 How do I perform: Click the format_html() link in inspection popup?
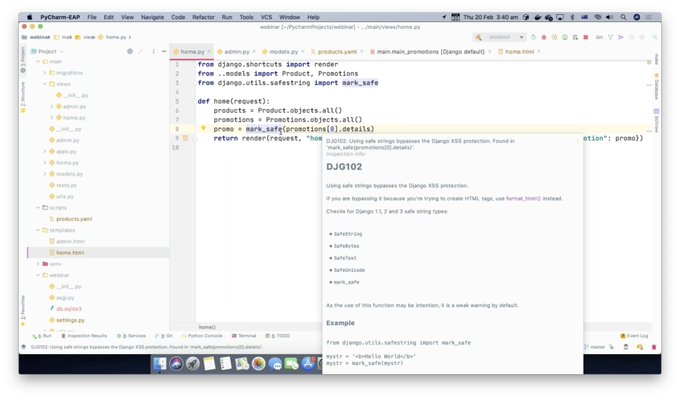click(x=523, y=199)
